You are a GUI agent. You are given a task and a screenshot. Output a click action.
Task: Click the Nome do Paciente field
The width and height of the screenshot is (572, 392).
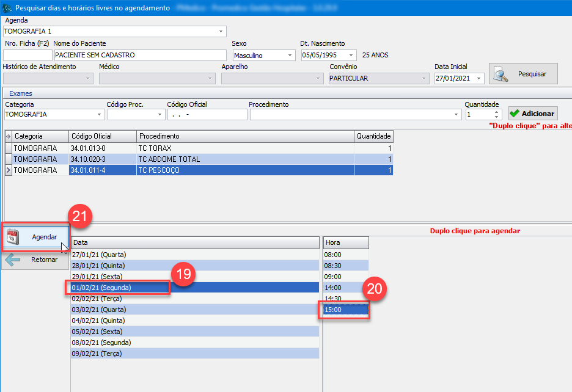[x=139, y=55]
